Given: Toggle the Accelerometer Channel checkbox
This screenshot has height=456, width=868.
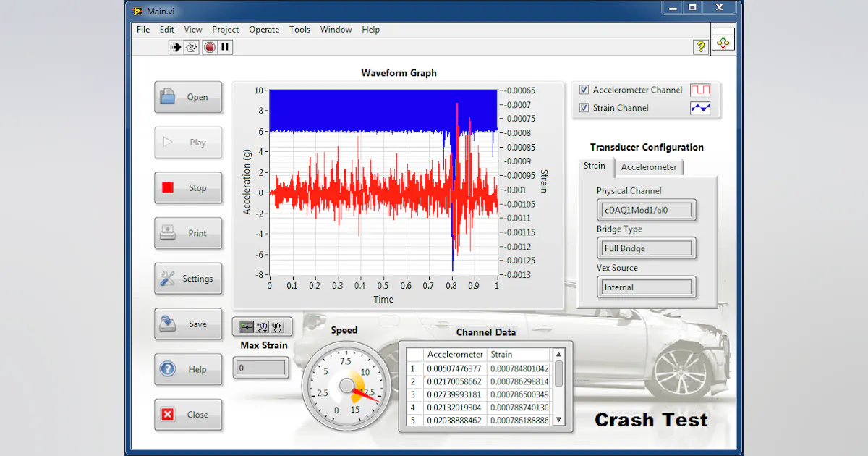Looking at the screenshot, I should tap(584, 90).
